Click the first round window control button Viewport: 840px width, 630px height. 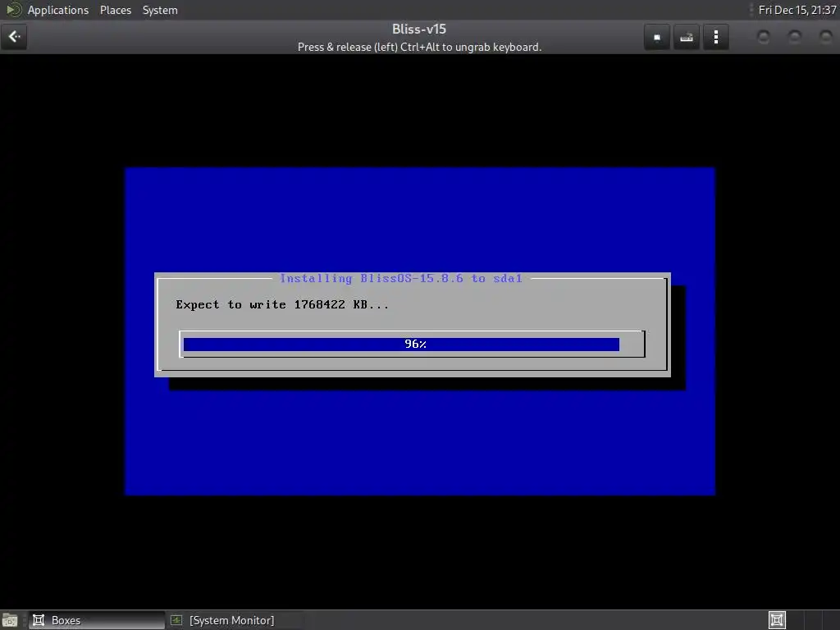click(764, 36)
